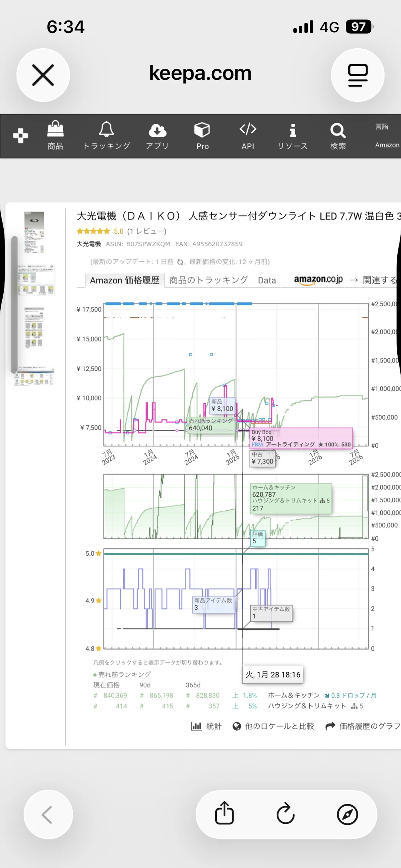Click the thumbnail list vertical scrollbar
The image size is (401, 868).
pos(14,305)
